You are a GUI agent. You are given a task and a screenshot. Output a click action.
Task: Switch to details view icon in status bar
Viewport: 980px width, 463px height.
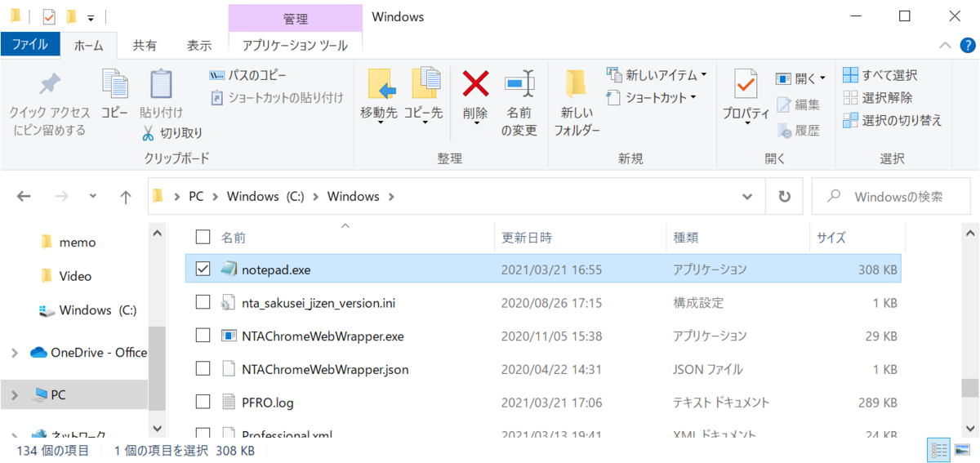click(940, 450)
